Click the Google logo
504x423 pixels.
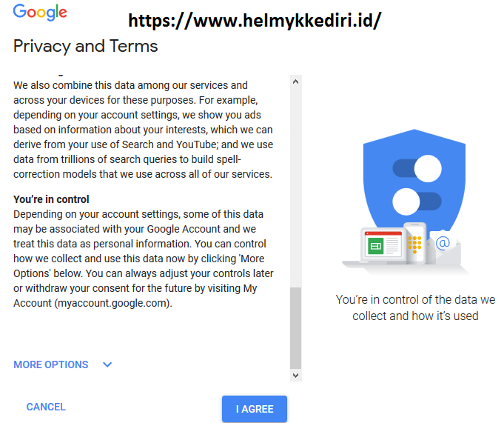(40, 13)
